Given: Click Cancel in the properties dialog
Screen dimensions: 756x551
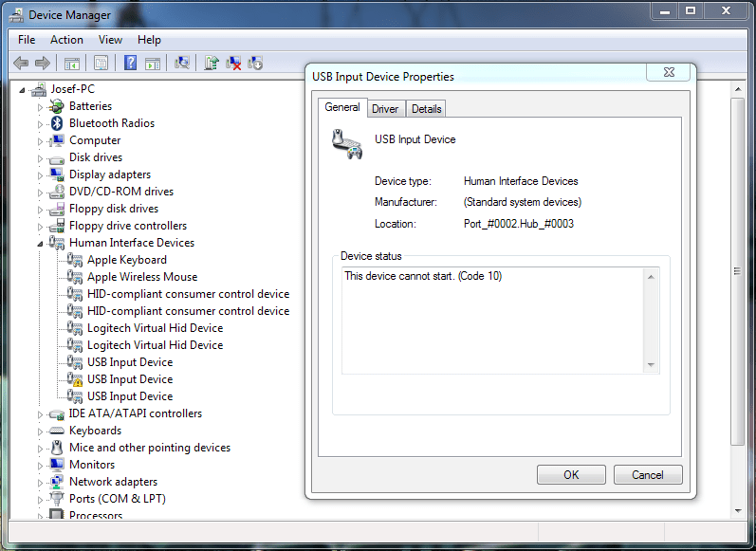Looking at the screenshot, I should (x=648, y=475).
